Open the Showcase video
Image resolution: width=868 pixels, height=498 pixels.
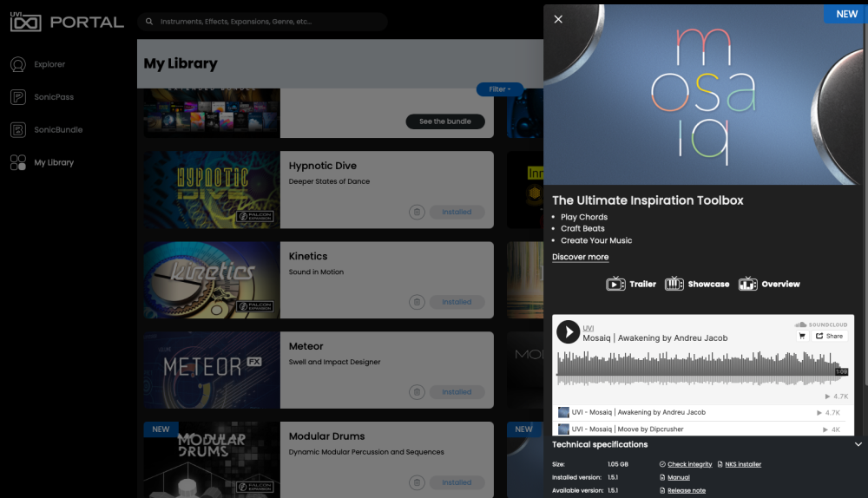(x=697, y=284)
